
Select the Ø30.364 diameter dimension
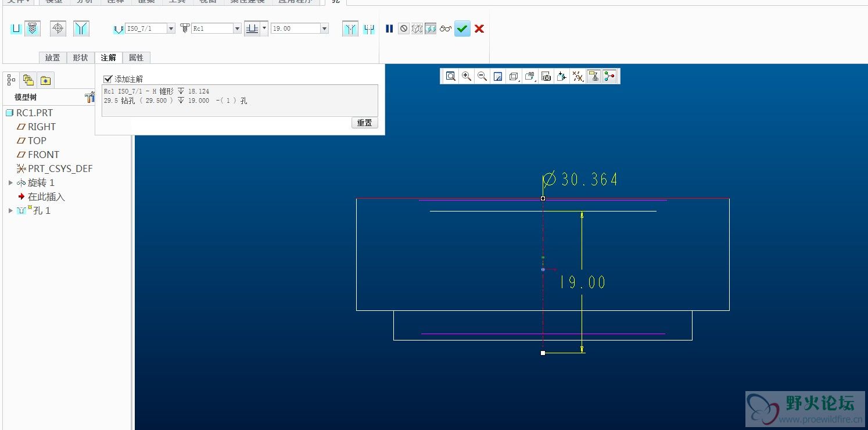point(580,180)
